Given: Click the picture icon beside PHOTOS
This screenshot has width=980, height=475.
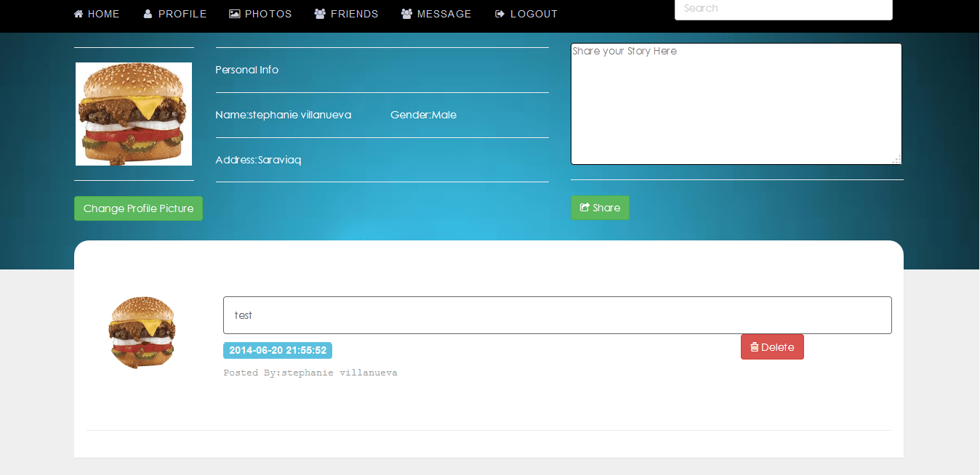Looking at the screenshot, I should pyautogui.click(x=234, y=13).
